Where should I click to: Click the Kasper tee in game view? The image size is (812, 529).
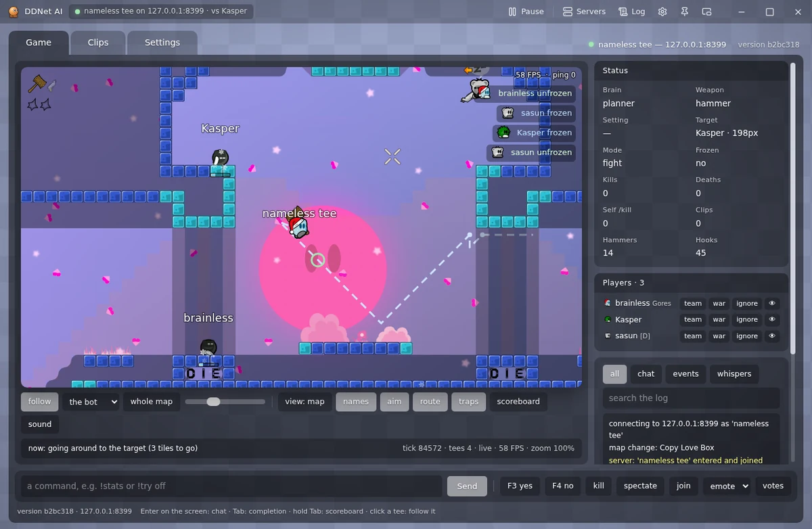pyautogui.click(x=220, y=158)
